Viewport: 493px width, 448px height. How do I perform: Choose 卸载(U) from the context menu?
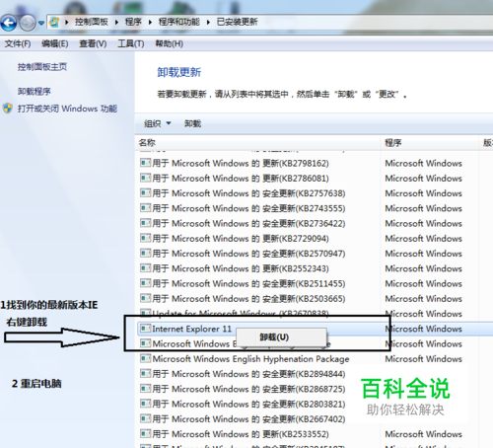[x=274, y=337]
